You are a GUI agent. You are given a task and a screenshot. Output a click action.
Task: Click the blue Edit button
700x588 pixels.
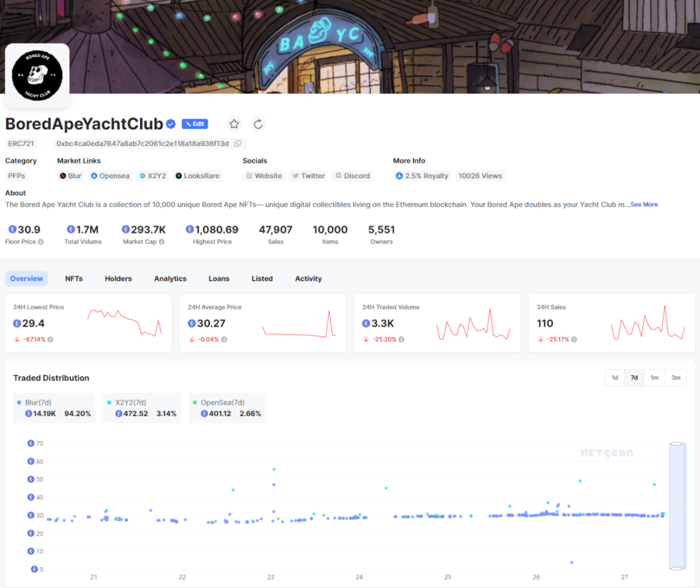[x=194, y=124]
